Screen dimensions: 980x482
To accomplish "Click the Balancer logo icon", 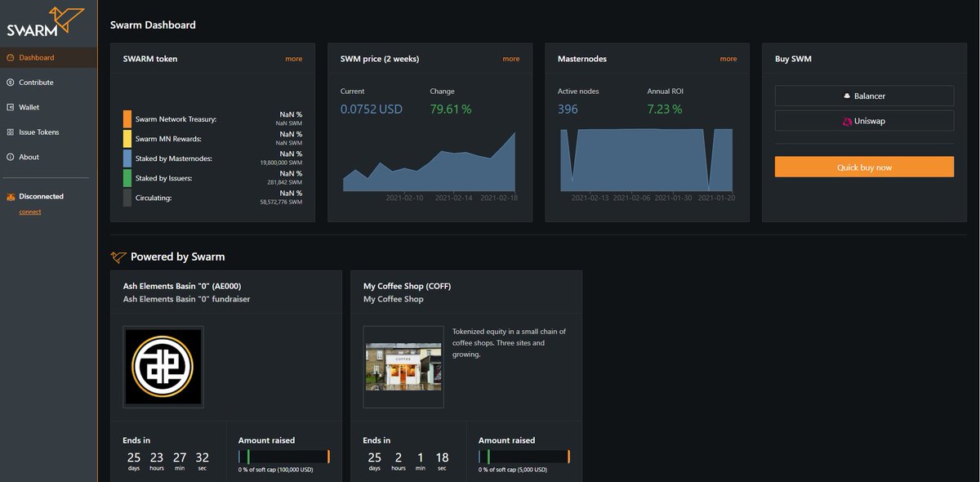I will pos(847,96).
